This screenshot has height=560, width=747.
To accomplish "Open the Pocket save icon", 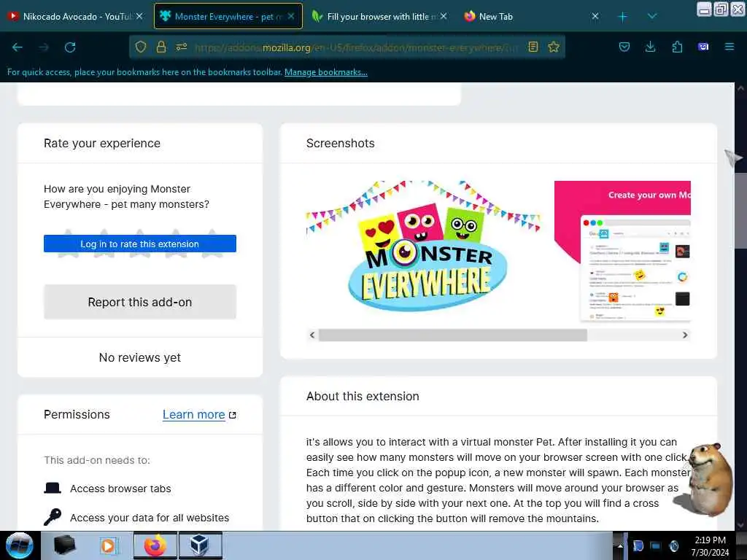I will [624, 47].
